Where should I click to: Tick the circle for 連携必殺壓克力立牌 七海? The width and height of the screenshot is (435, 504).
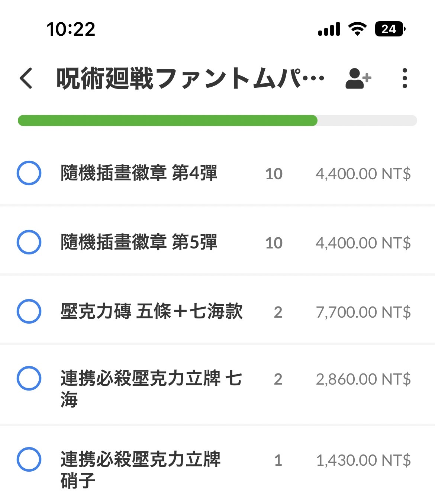pos(29,378)
